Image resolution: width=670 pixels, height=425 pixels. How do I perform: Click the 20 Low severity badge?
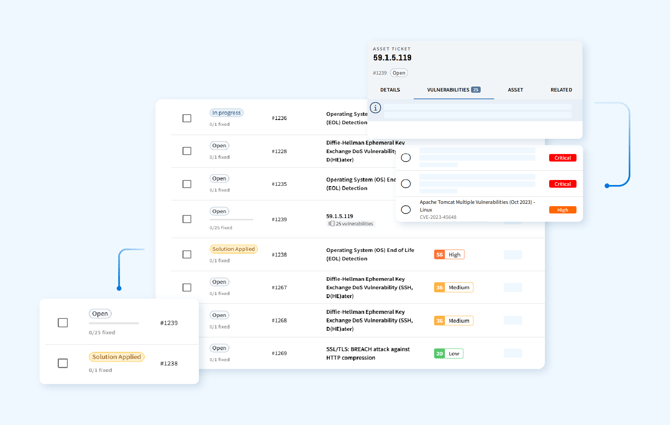tap(449, 354)
